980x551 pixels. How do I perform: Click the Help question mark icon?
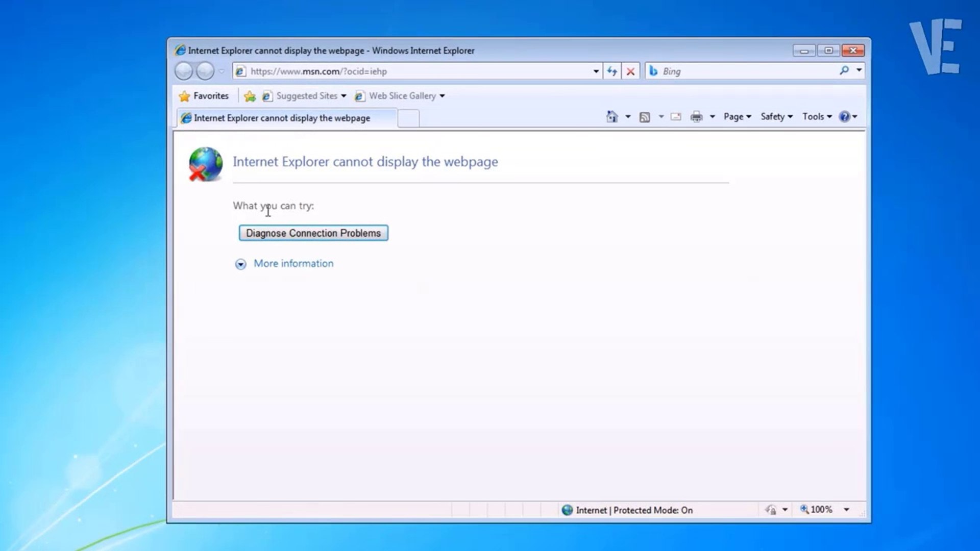click(844, 117)
